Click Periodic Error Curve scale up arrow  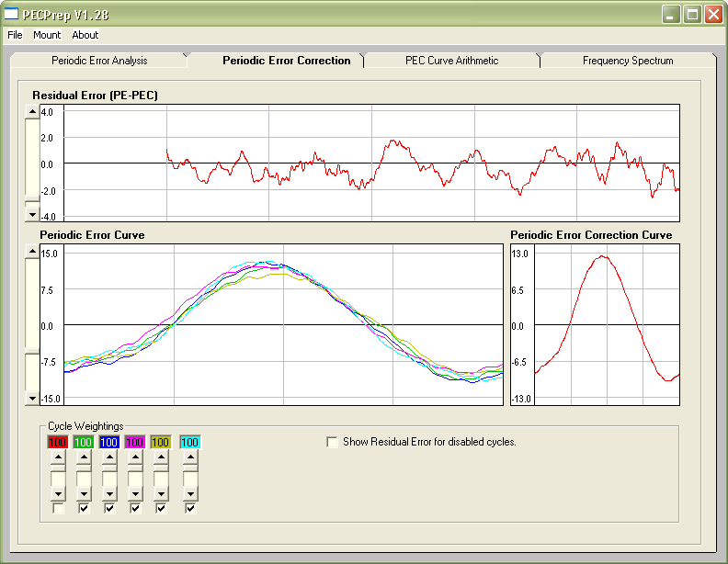coord(32,251)
